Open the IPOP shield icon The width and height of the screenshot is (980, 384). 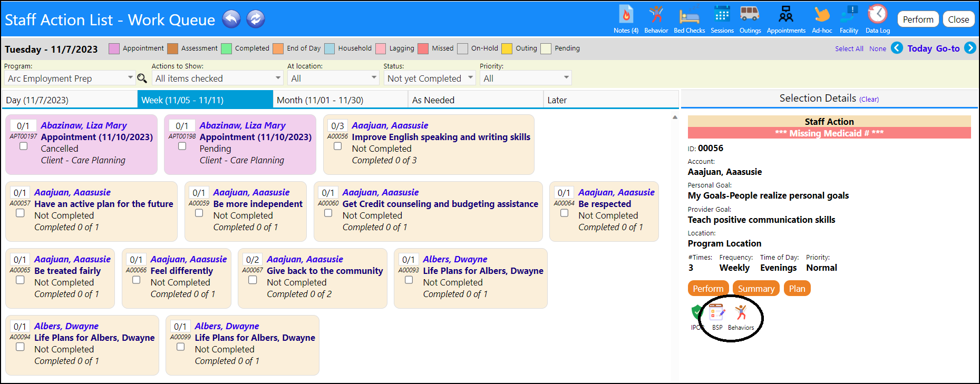point(697,317)
